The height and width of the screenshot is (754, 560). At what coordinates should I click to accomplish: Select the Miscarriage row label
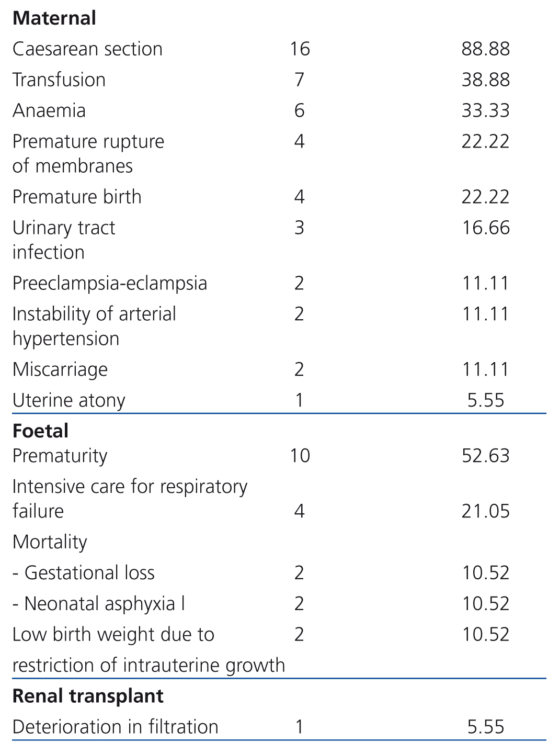60,370
